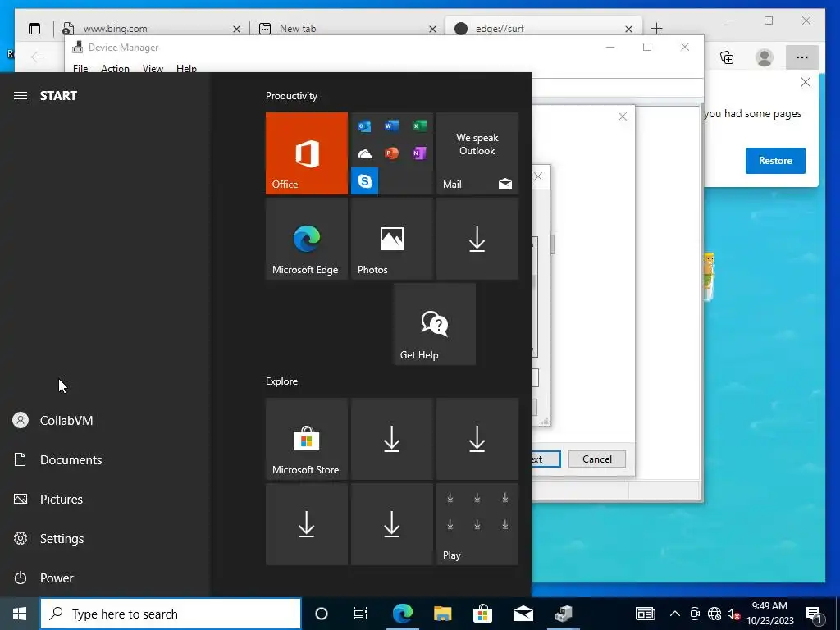Focus the Type here to search box
840x630 pixels.
(x=171, y=614)
